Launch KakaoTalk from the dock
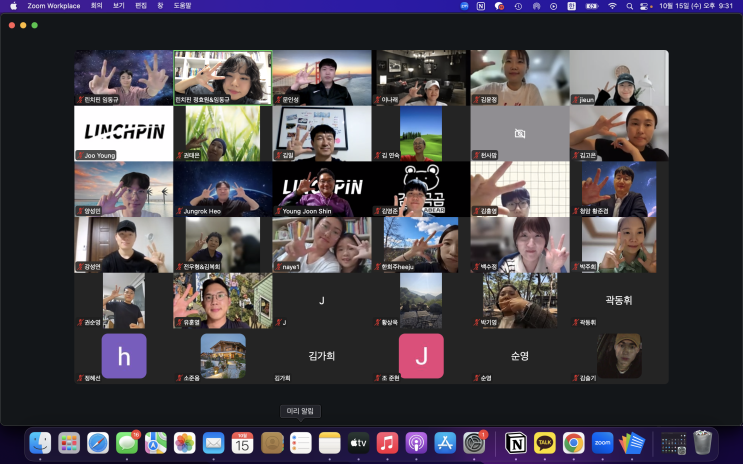 coord(545,442)
